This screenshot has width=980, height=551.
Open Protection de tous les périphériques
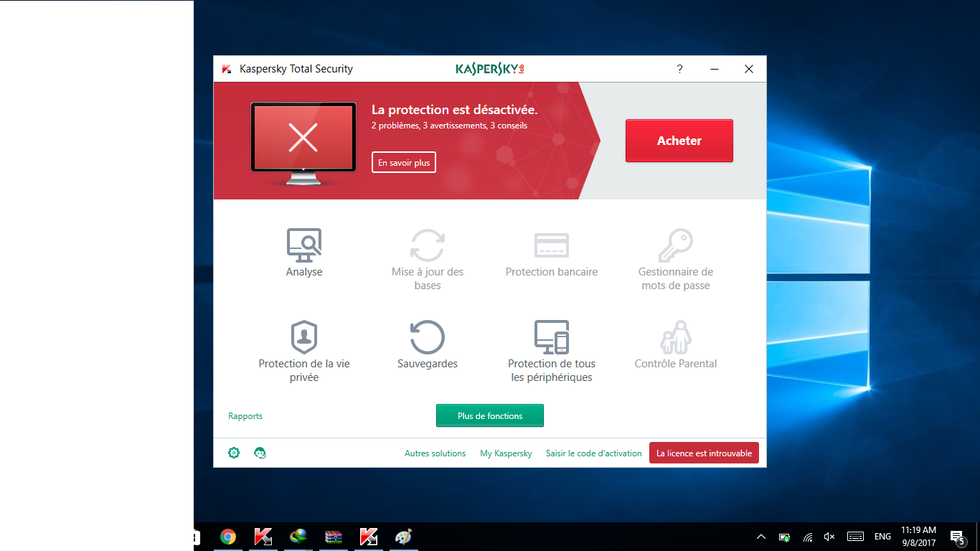[x=551, y=351]
